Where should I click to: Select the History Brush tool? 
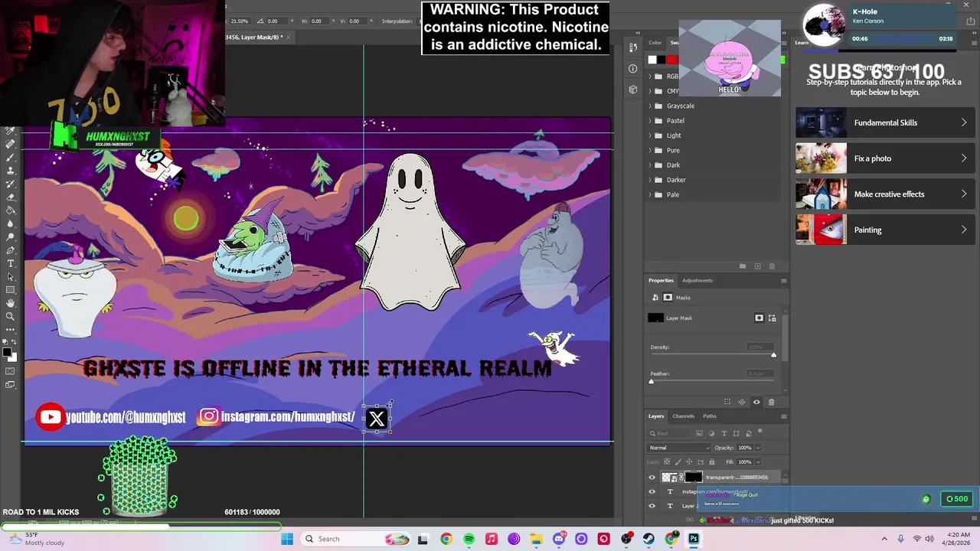click(11, 184)
